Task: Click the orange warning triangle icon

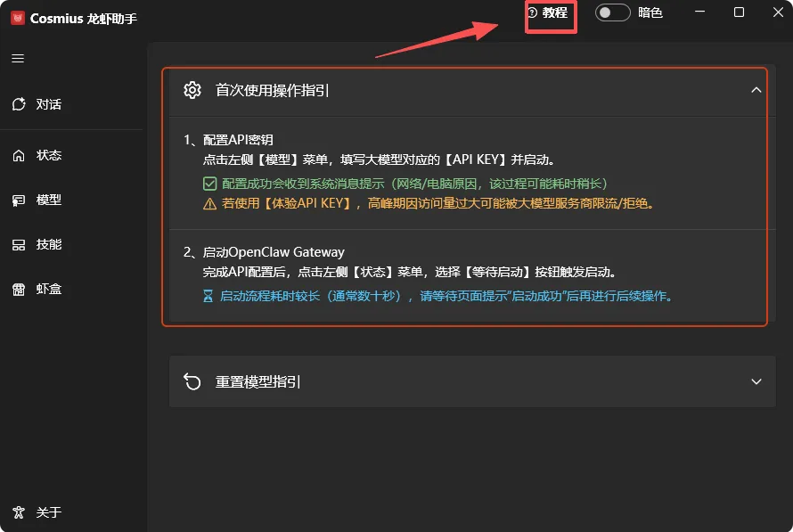Action: 210,204
